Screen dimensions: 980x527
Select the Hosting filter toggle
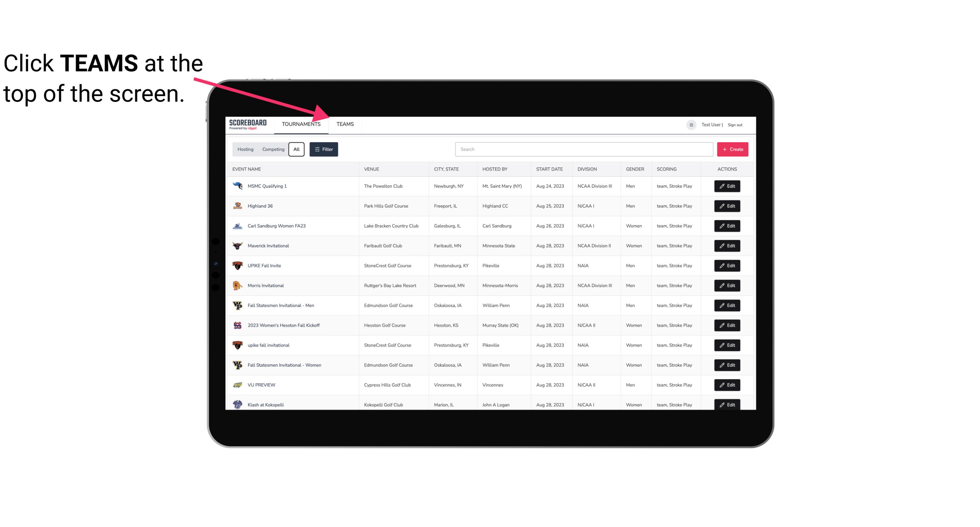click(245, 149)
